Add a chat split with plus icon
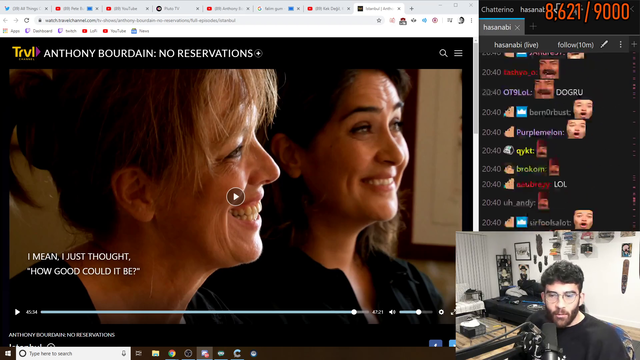640x360 pixels. (x=634, y=44)
